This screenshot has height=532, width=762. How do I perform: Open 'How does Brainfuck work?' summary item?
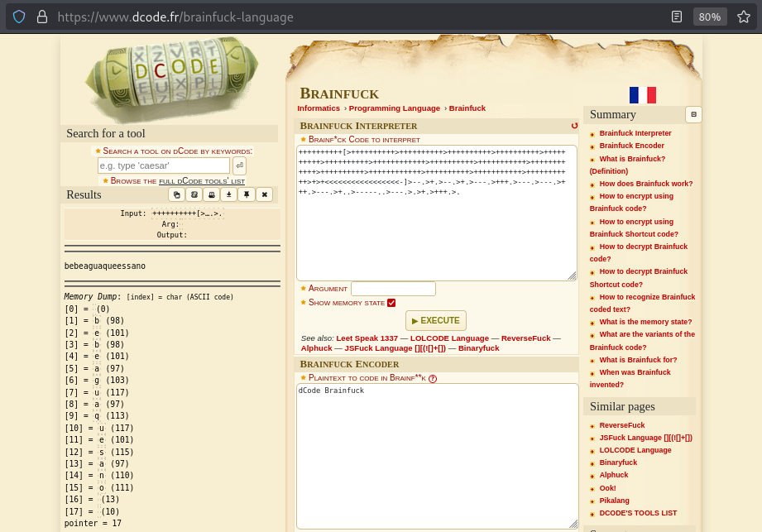pyautogui.click(x=646, y=184)
